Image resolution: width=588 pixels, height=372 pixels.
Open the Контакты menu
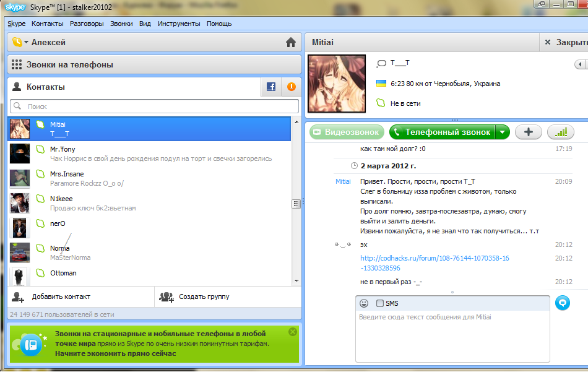point(47,24)
